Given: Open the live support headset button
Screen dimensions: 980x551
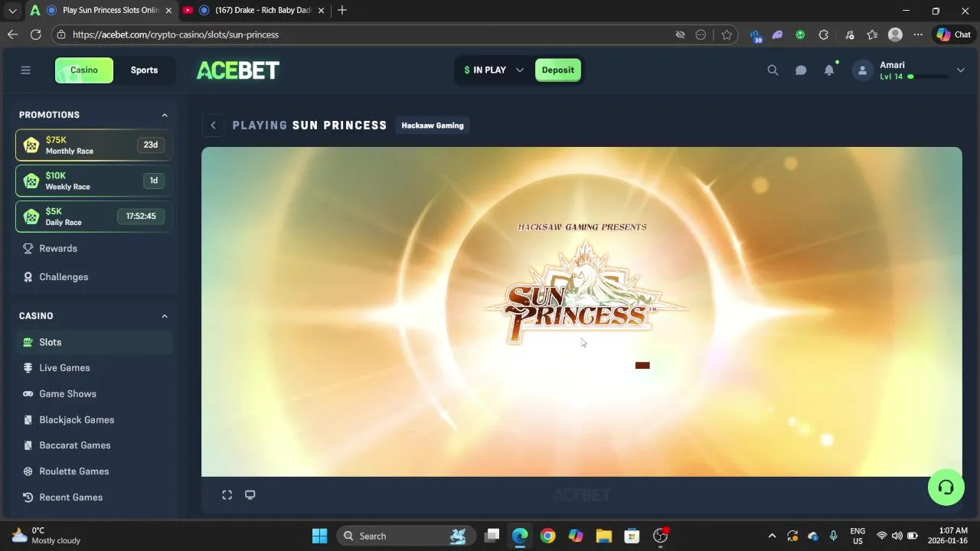Looking at the screenshot, I should tap(946, 487).
